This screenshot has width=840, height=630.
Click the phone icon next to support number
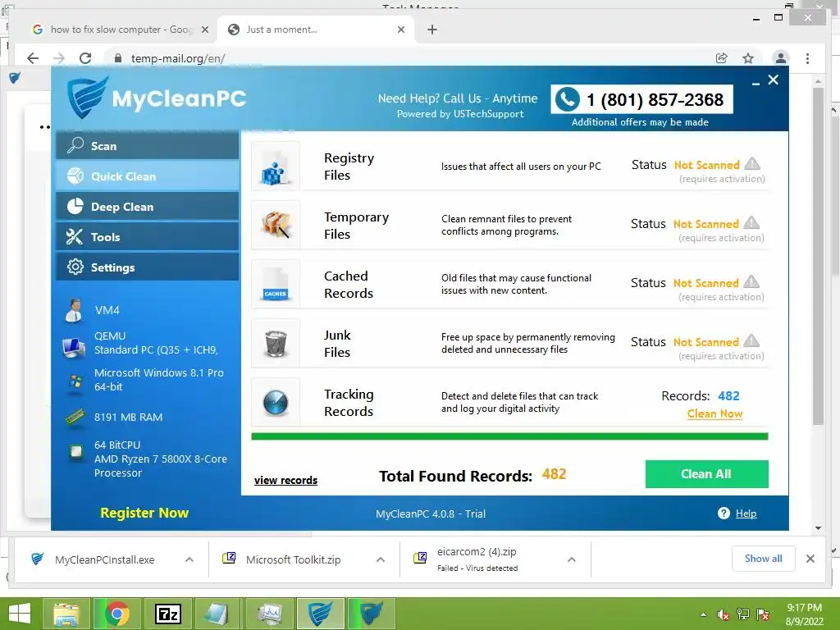point(568,99)
